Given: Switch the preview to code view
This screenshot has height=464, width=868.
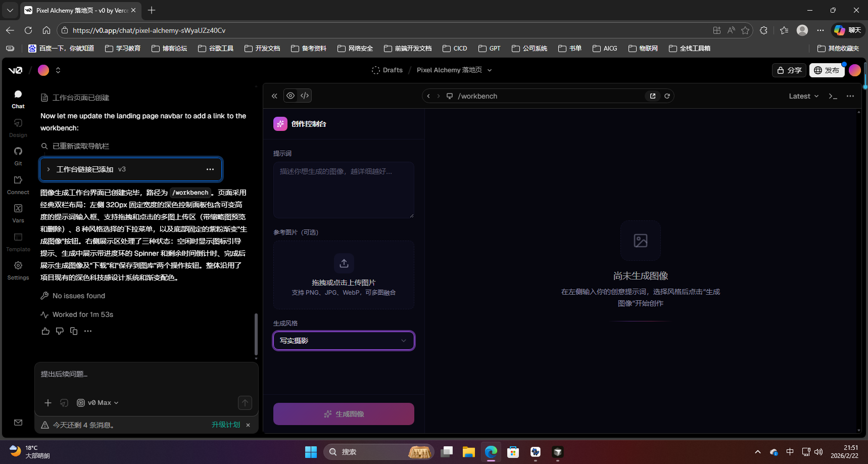Looking at the screenshot, I should [304, 96].
